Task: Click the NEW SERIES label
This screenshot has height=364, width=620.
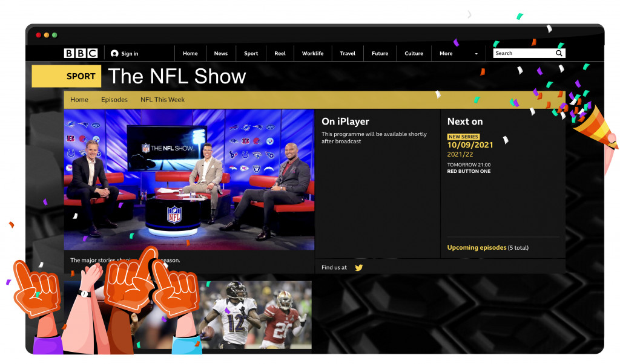Action: 463,137
